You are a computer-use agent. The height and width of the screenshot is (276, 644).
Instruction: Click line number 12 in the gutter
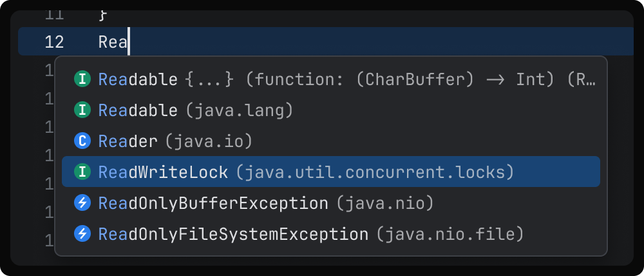(x=55, y=43)
